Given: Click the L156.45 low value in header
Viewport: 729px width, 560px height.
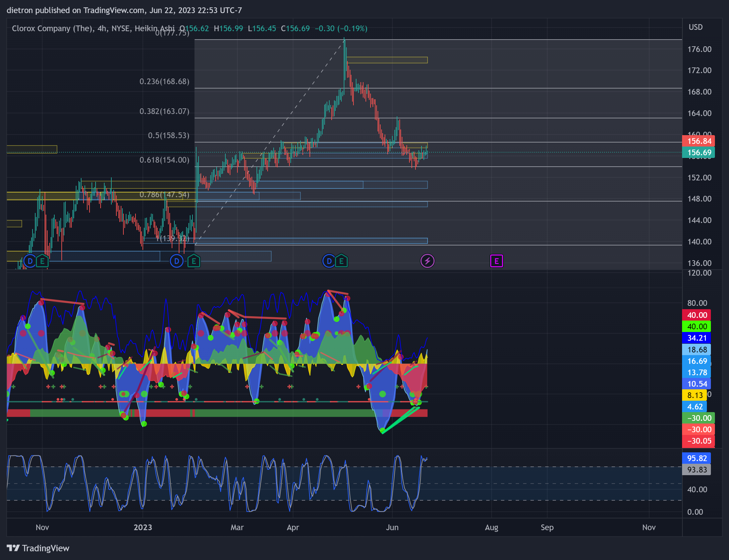Looking at the screenshot, I should (x=262, y=29).
